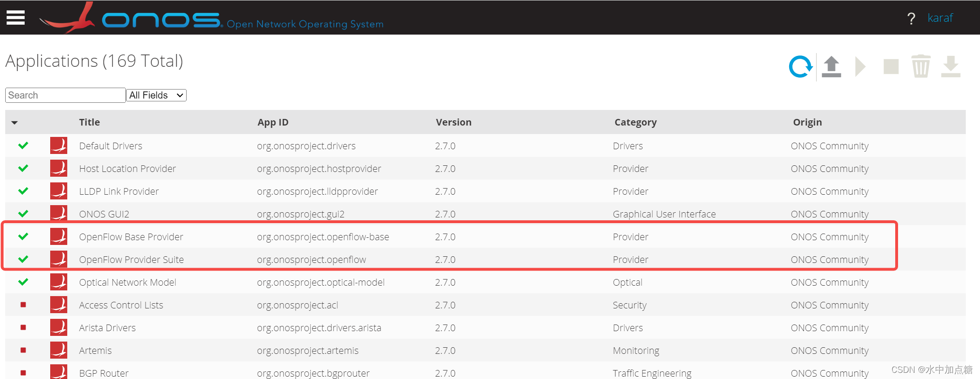This screenshot has width=980, height=379.
Task: Sort by state column arrow
Action: pos(15,123)
